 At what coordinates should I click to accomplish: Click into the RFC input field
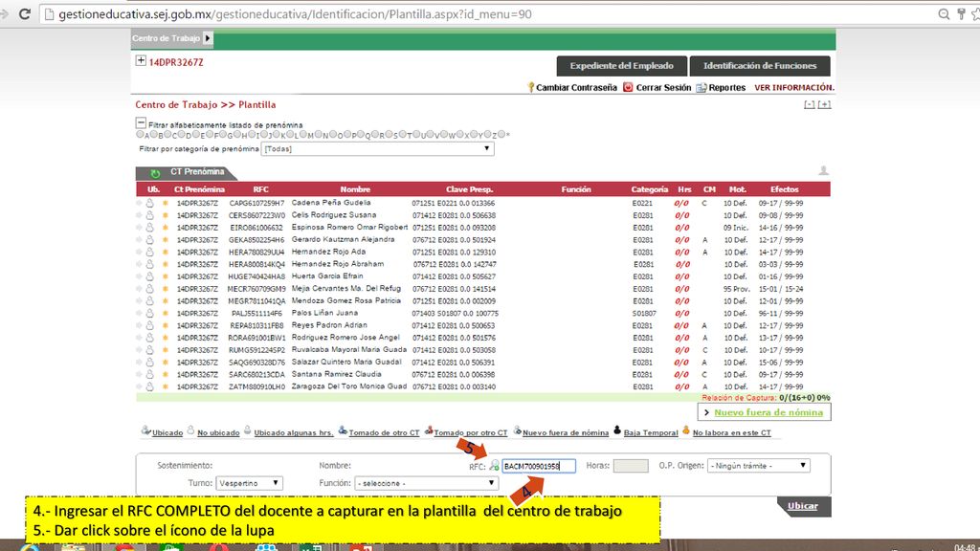coord(539,466)
